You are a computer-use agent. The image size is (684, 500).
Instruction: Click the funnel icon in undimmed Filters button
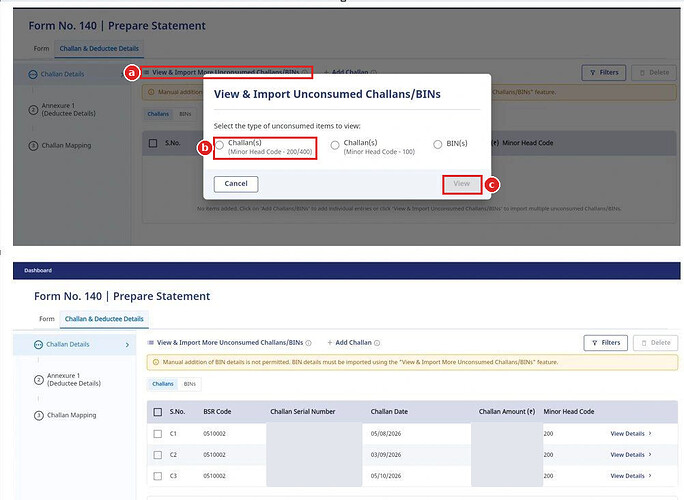click(595, 343)
